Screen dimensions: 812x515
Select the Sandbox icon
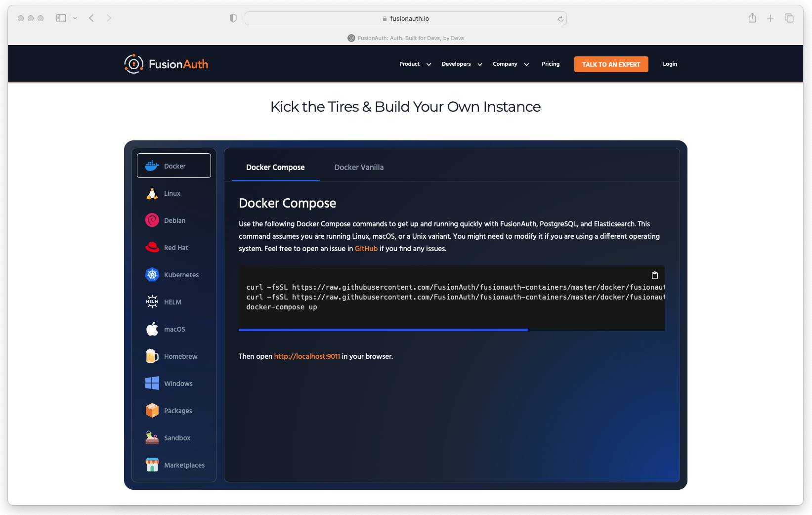point(152,437)
